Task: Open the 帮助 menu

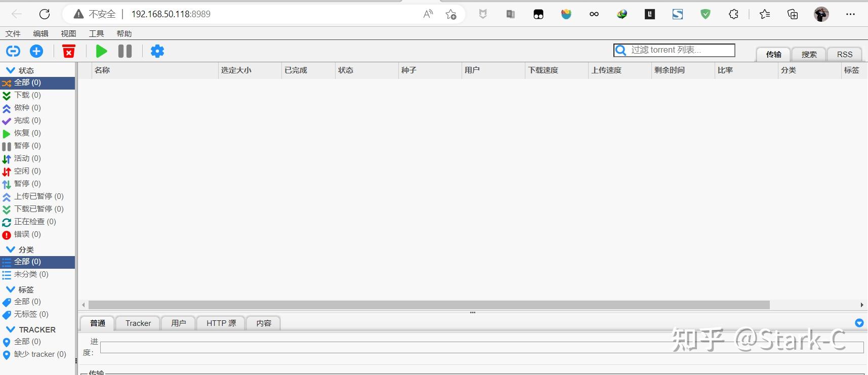Action: 124,33
